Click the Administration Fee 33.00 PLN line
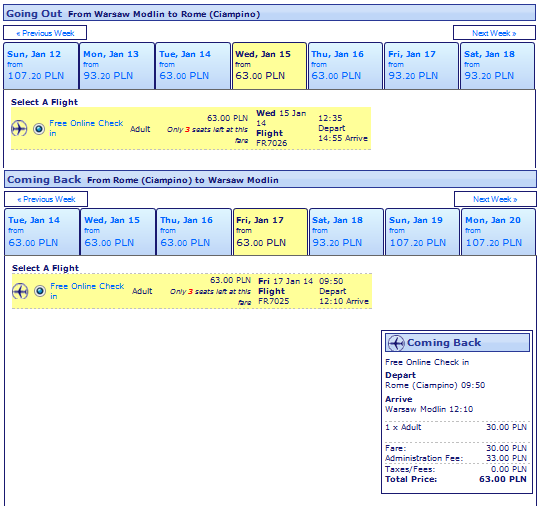 pos(456,458)
